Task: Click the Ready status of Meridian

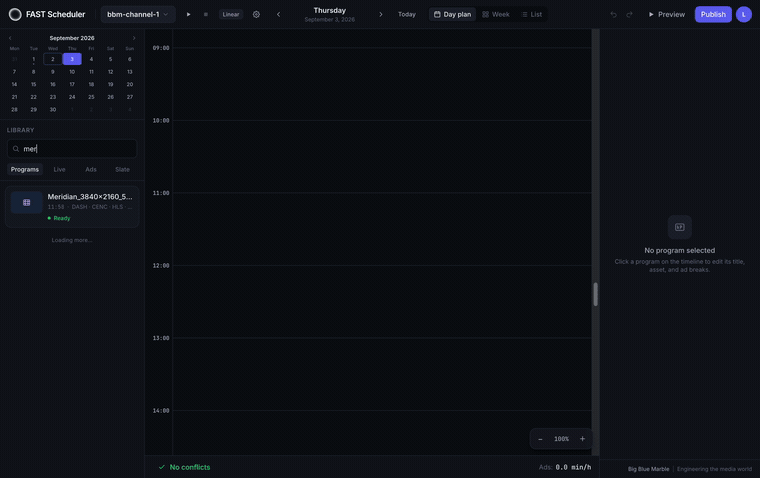Action: pyautogui.click(x=59, y=218)
